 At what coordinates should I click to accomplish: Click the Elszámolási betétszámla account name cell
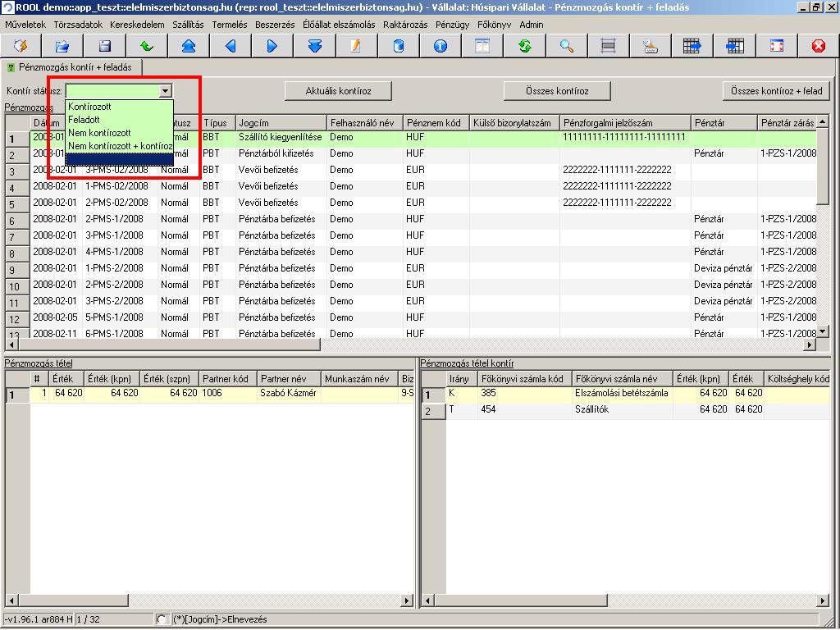pyautogui.click(x=622, y=393)
